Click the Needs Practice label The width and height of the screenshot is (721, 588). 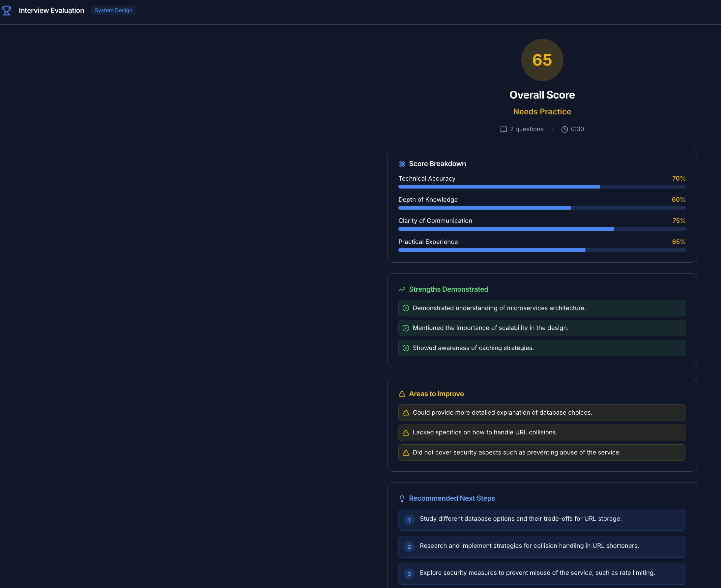[541, 111]
